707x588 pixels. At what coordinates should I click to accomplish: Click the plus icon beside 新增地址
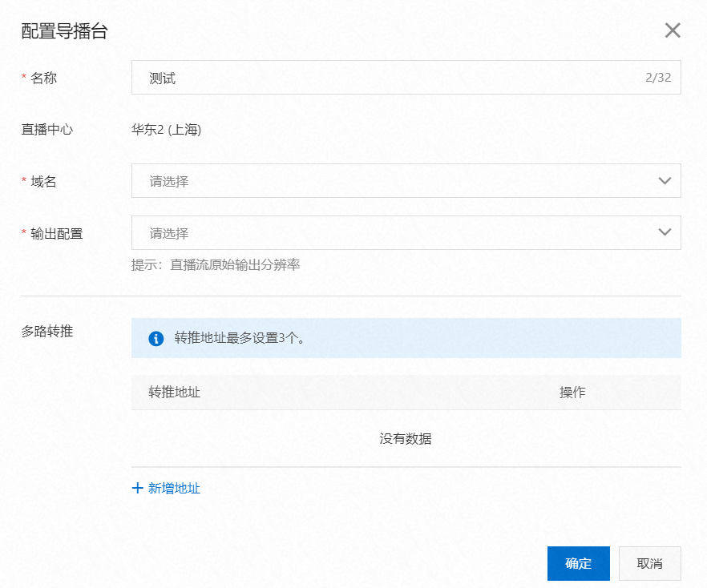click(x=137, y=488)
